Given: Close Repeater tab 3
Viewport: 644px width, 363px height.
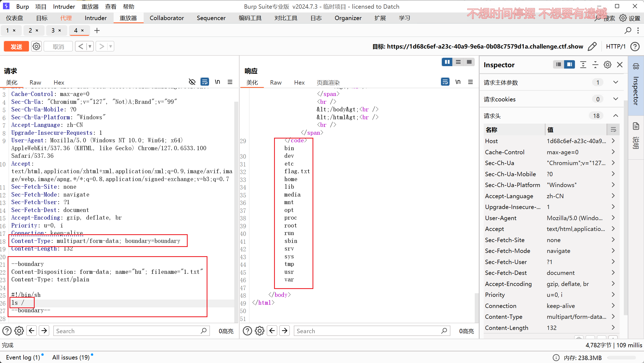Looking at the screenshot, I should point(60,30).
